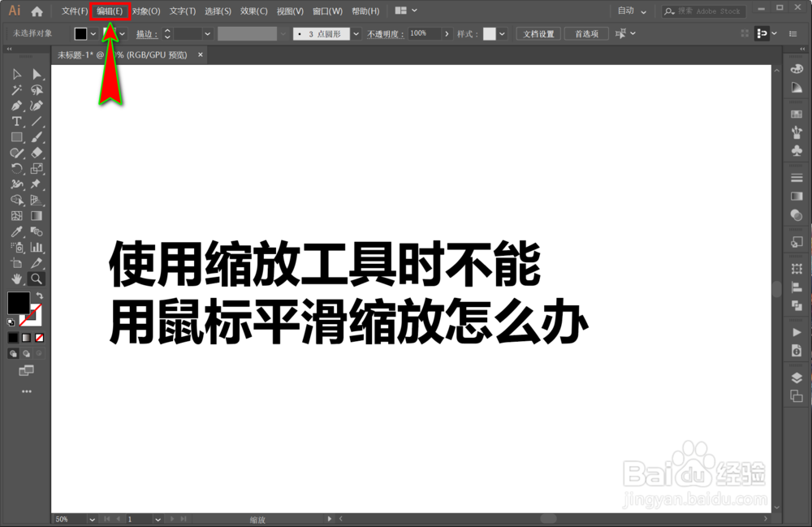Select the Selection tool arrow
This screenshot has height=527, width=812.
pyautogui.click(x=16, y=75)
